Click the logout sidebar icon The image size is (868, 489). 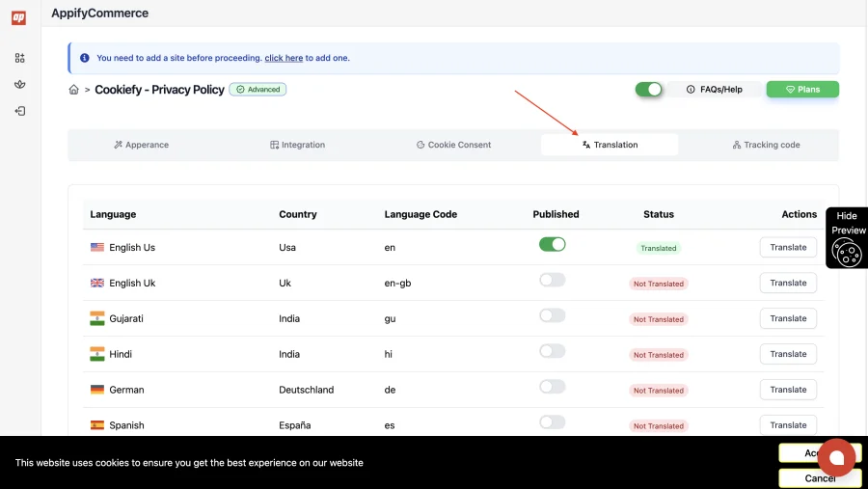pyautogui.click(x=20, y=111)
